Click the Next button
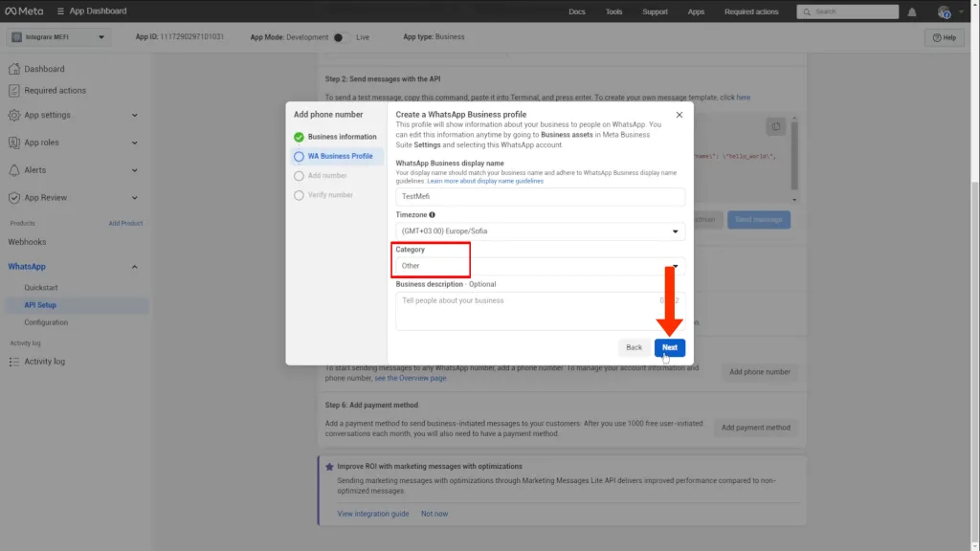This screenshot has height=551, width=980. (x=669, y=348)
